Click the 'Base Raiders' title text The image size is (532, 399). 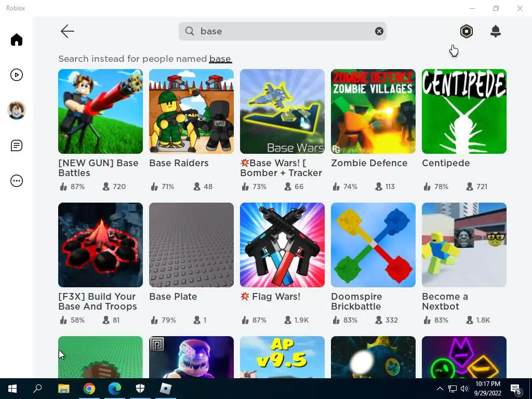[179, 163]
